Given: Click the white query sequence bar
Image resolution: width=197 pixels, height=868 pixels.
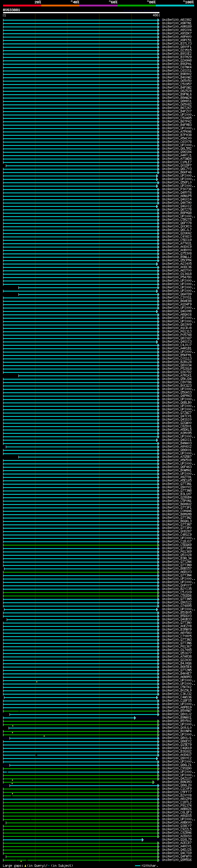Looking at the screenshot, I should (x=81, y=12).
